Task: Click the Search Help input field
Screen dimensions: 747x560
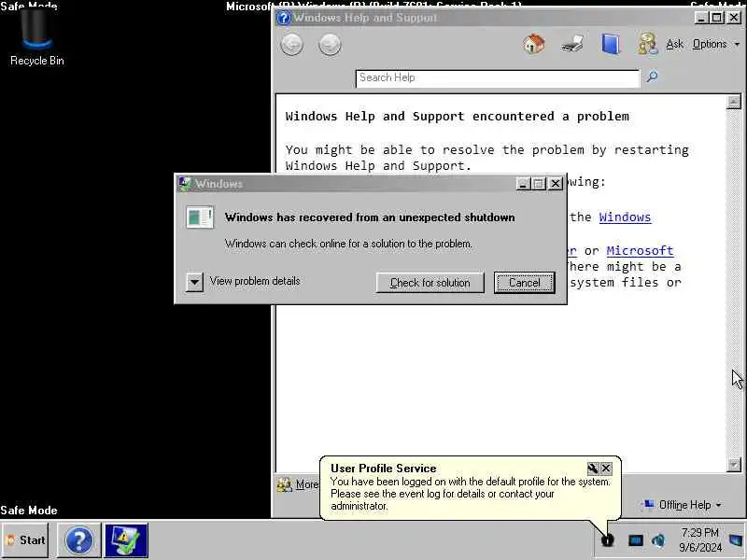Action: point(498,78)
